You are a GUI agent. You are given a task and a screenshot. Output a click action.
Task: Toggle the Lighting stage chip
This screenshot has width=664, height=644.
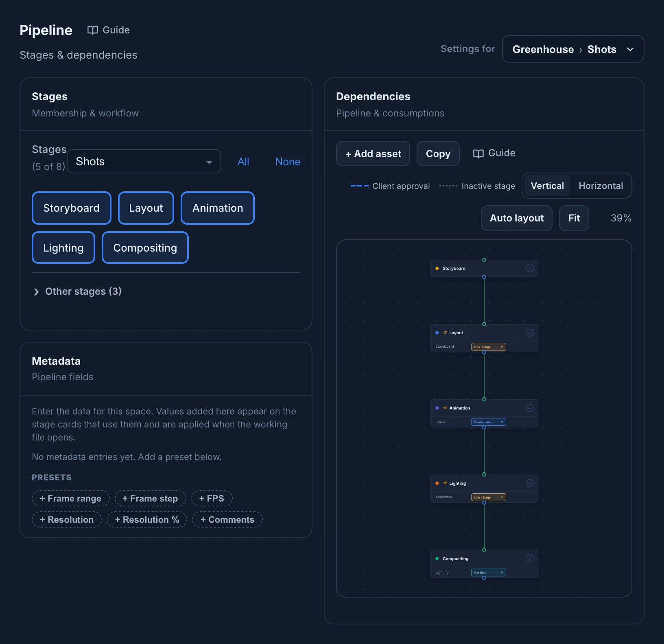[63, 248]
